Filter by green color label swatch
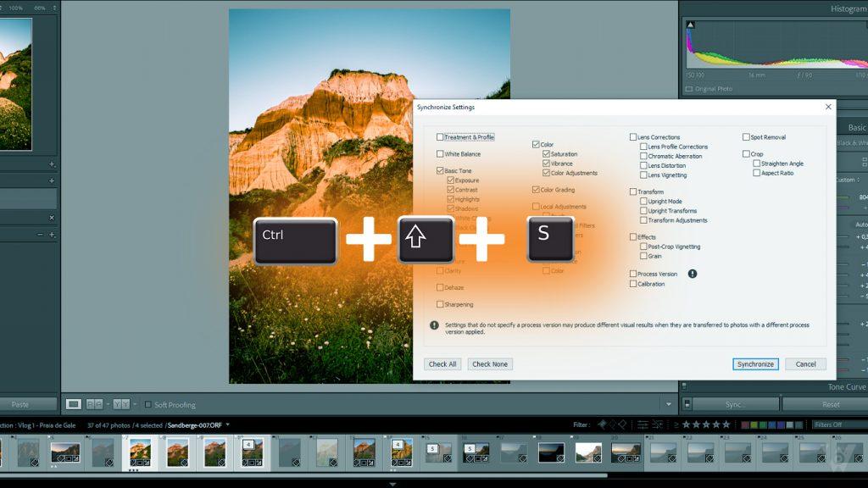This screenshot has width=868, height=488. [x=764, y=424]
